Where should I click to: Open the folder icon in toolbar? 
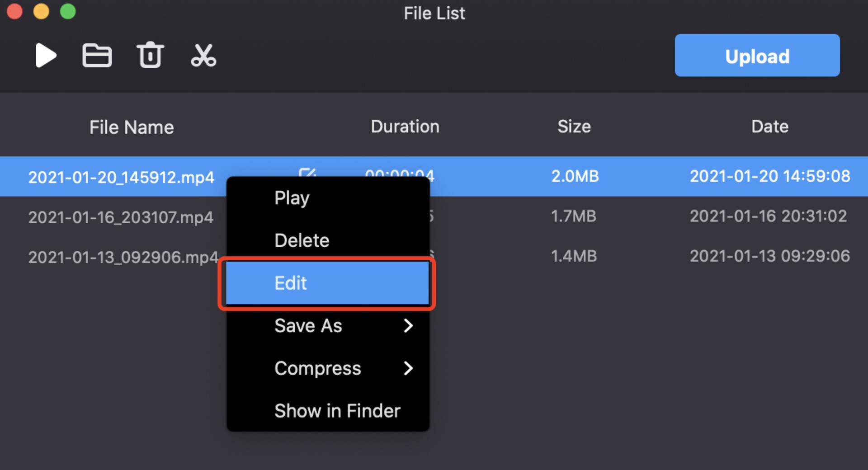97,56
